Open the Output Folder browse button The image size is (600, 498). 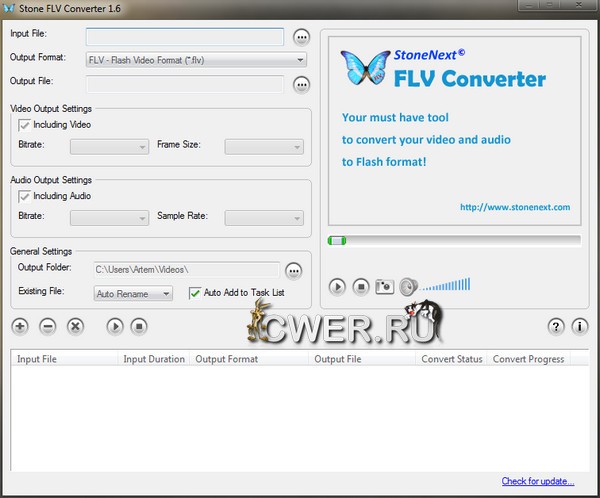pos(293,271)
